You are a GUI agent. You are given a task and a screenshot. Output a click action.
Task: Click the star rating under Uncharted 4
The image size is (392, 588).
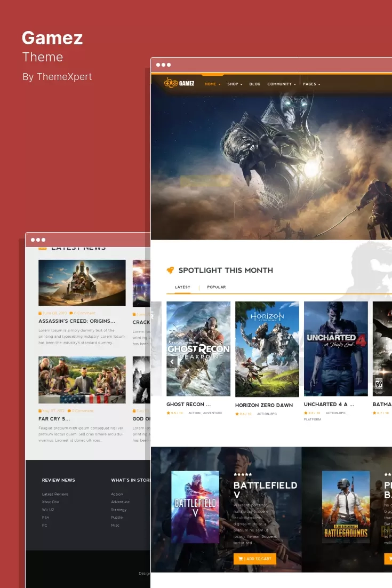[x=312, y=413]
